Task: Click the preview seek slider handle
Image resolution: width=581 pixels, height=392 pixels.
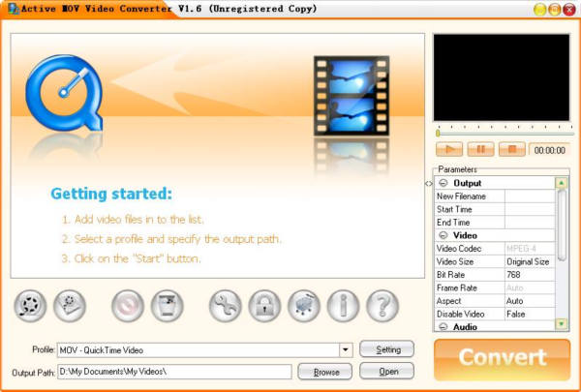Action: (438, 132)
